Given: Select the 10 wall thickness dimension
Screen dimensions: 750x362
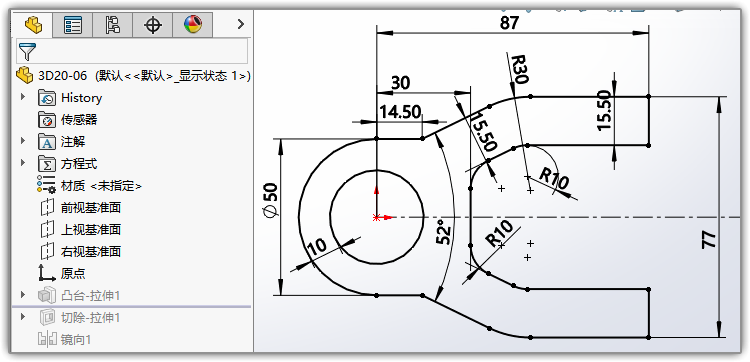Looking at the screenshot, I should (x=317, y=246).
